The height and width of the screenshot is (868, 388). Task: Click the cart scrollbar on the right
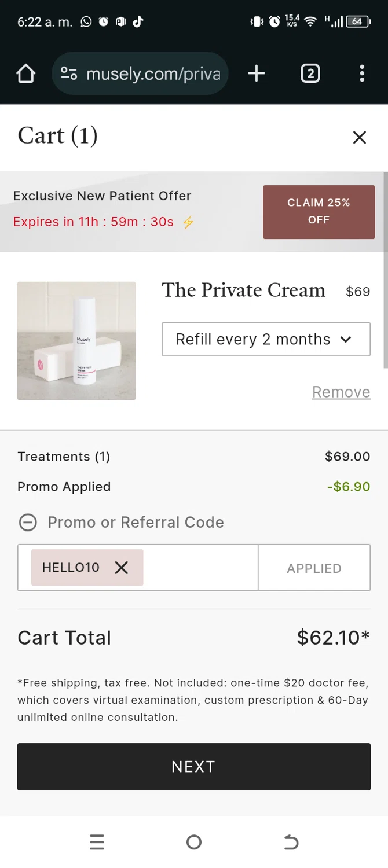click(385, 269)
